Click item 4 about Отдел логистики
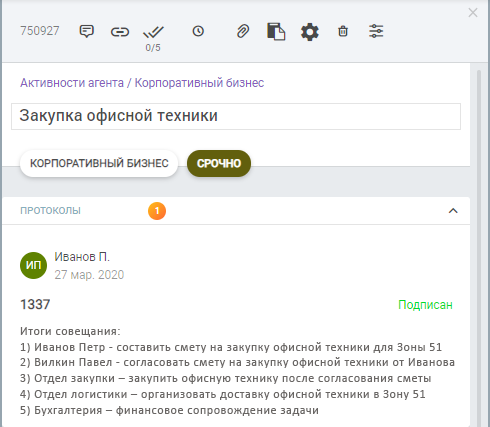The height and width of the screenshot is (427, 490). point(223,394)
